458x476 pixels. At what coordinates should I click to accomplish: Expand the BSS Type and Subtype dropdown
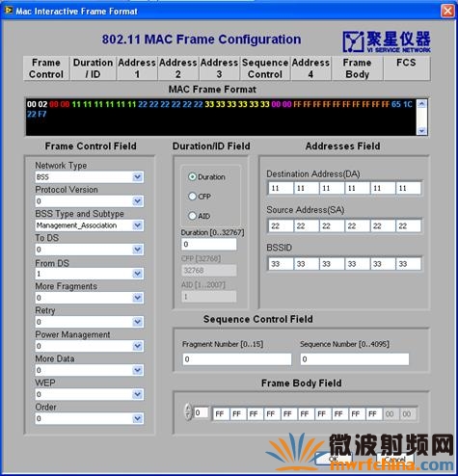pyautogui.click(x=138, y=225)
